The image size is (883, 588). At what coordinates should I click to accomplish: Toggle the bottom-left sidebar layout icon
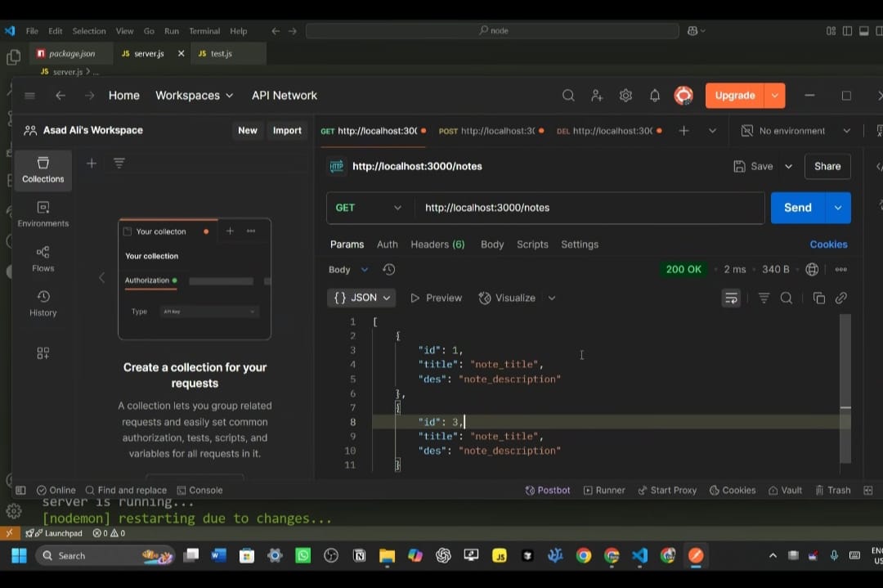coord(20,491)
